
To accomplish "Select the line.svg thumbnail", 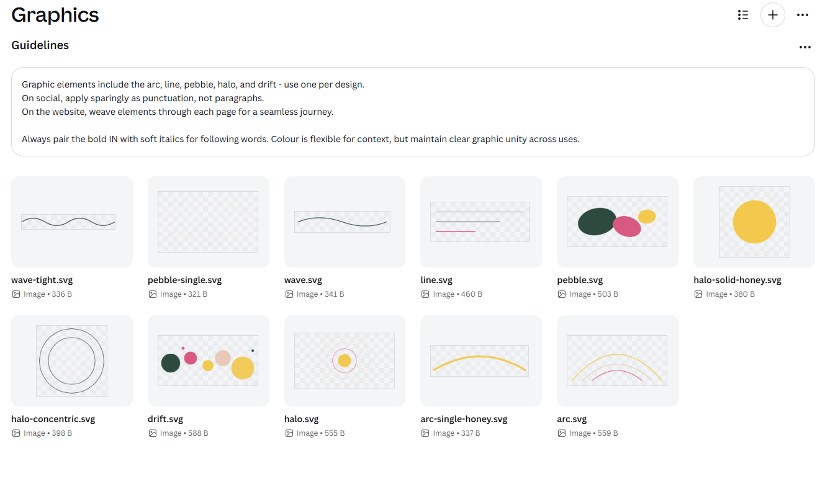I will pyautogui.click(x=481, y=222).
